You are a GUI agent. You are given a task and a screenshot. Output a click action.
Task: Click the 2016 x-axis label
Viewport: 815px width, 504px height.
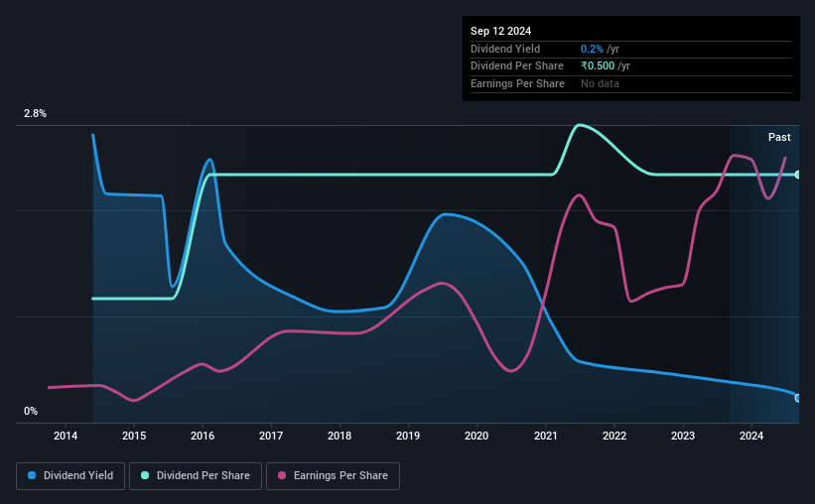tap(203, 436)
